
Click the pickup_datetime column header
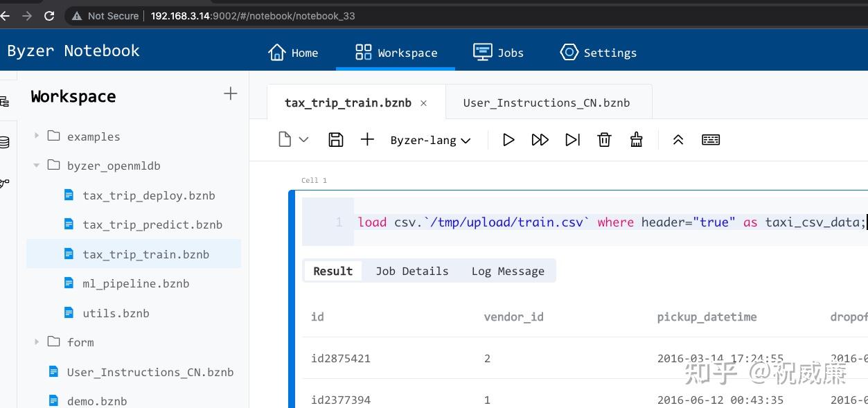tap(707, 317)
